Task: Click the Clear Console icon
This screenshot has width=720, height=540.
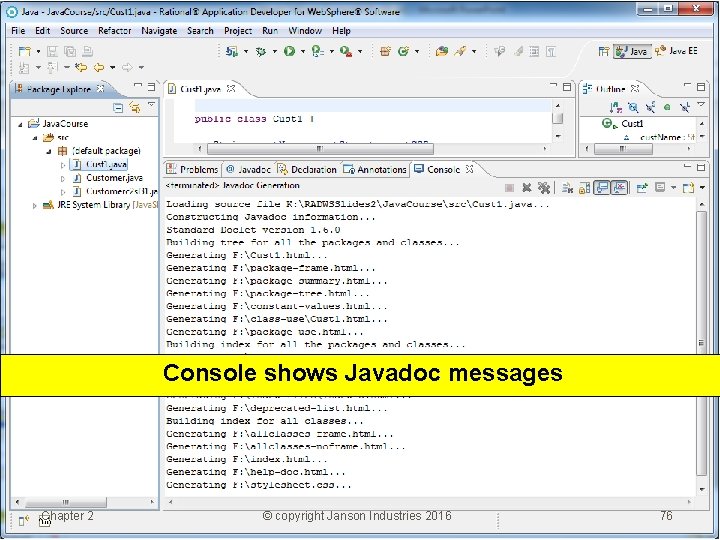Action: click(567, 187)
